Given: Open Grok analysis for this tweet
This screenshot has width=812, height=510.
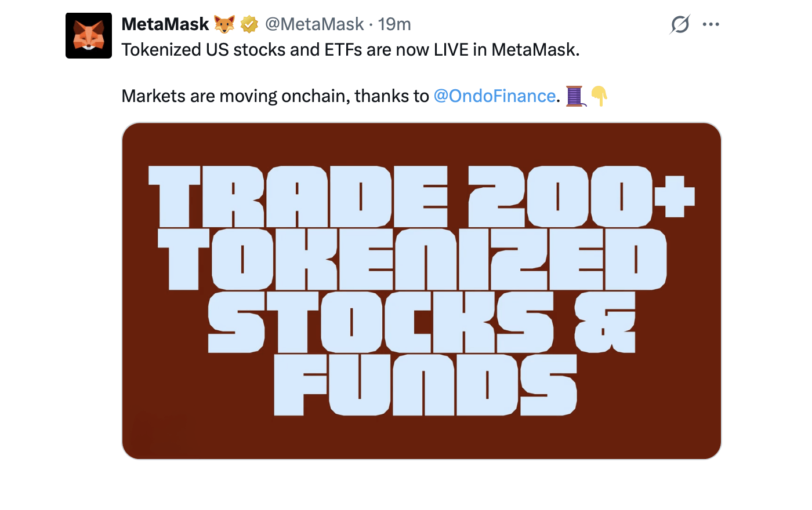Looking at the screenshot, I should [680, 24].
